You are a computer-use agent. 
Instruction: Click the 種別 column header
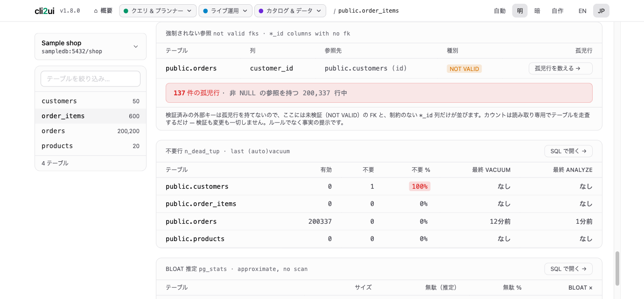(x=453, y=50)
